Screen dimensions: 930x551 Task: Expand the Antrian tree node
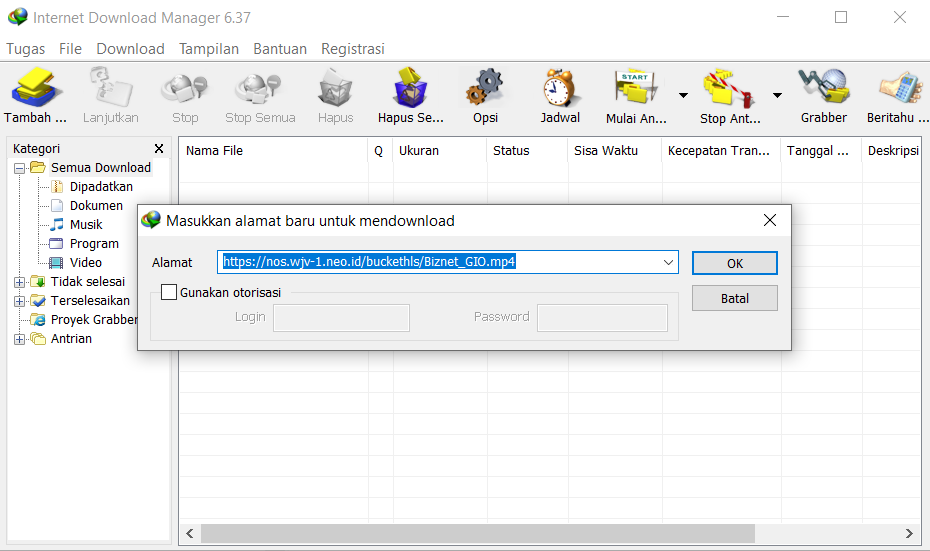tap(19, 339)
